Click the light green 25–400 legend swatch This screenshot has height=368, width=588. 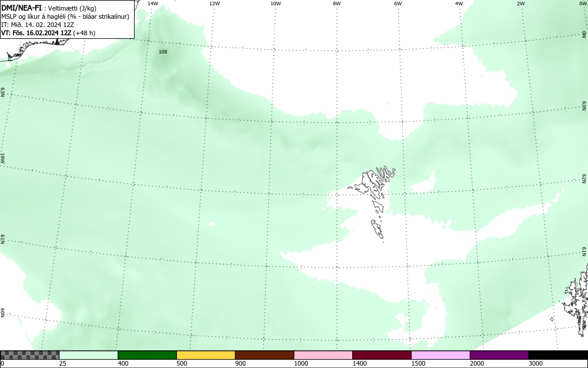point(89,355)
